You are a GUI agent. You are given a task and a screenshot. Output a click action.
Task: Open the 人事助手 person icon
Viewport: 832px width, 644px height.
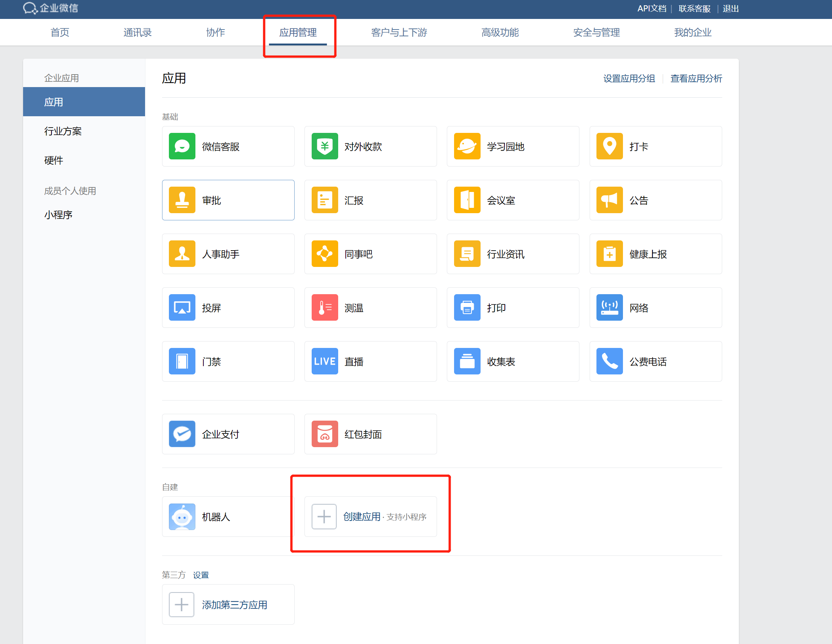[x=182, y=254]
